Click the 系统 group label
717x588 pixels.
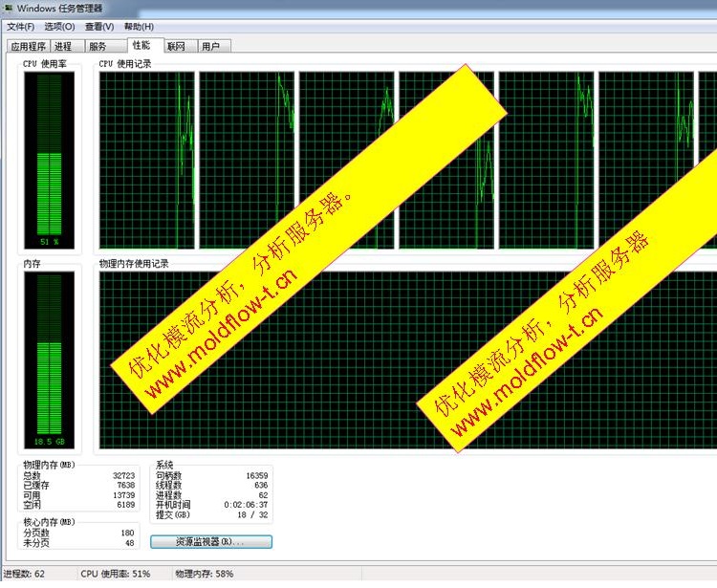point(164,465)
